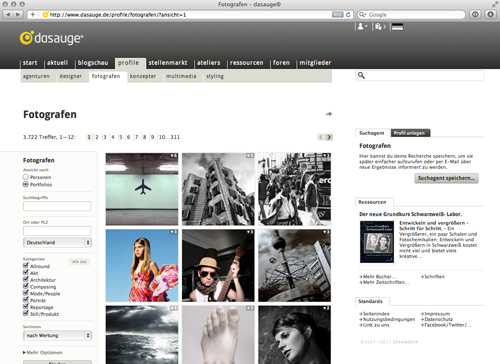The image size is (500, 364).
Task: Open the stellenmarkt navigation tab
Action: [168, 63]
